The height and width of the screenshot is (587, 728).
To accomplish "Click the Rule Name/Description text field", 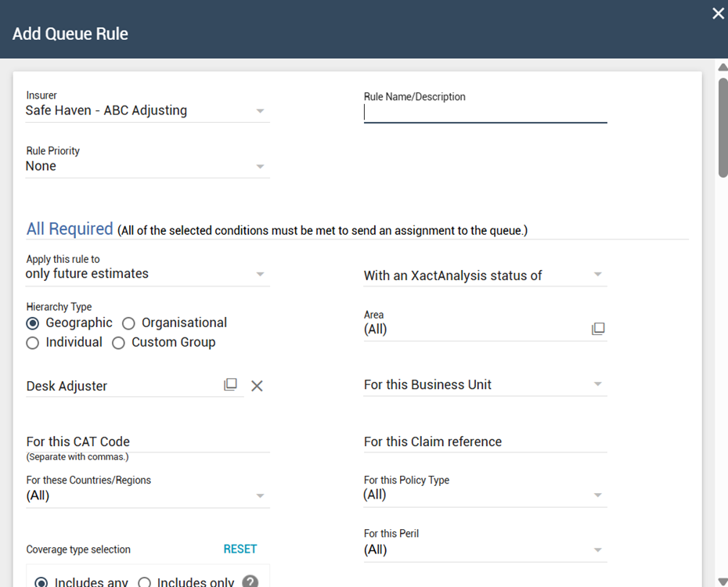I will (485, 113).
